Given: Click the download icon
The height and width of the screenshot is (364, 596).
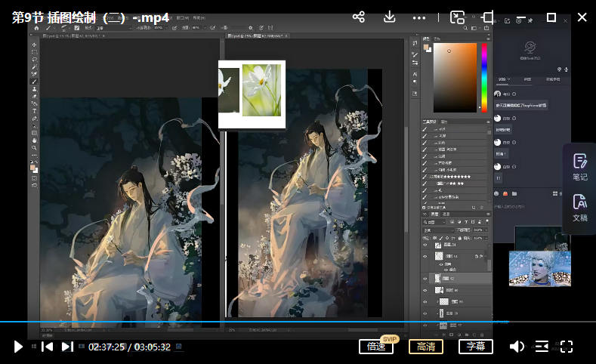Looking at the screenshot, I should click(x=390, y=17).
